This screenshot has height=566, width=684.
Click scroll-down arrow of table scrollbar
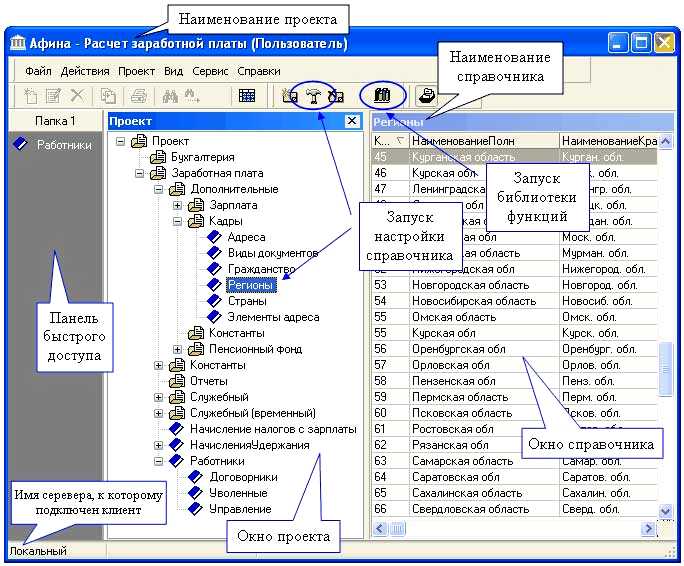coord(665,510)
